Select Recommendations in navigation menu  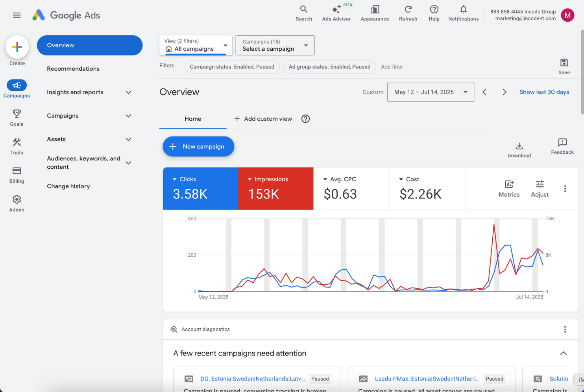73,69
